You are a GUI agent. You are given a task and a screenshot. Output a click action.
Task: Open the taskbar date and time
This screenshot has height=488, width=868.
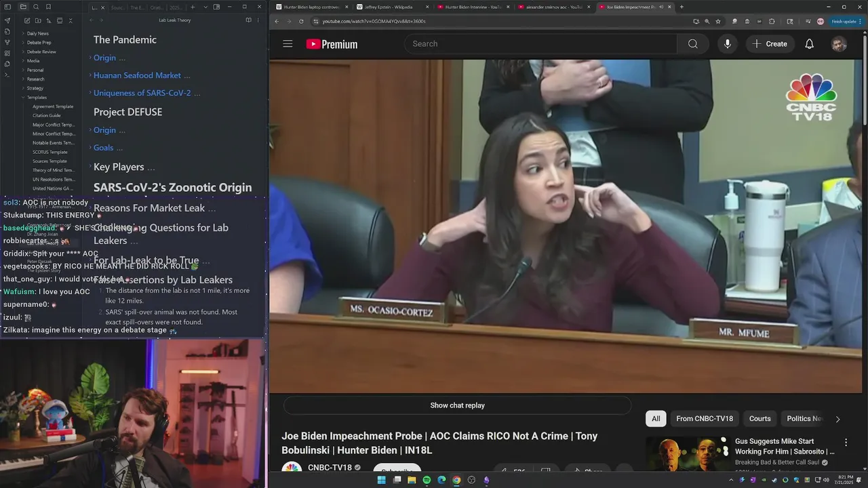[x=844, y=480]
